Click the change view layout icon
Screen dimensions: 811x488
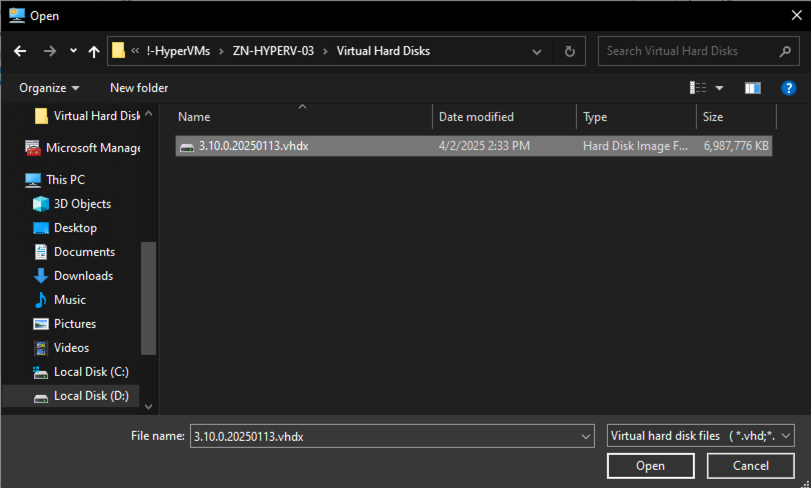pyautogui.click(x=699, y=88)
